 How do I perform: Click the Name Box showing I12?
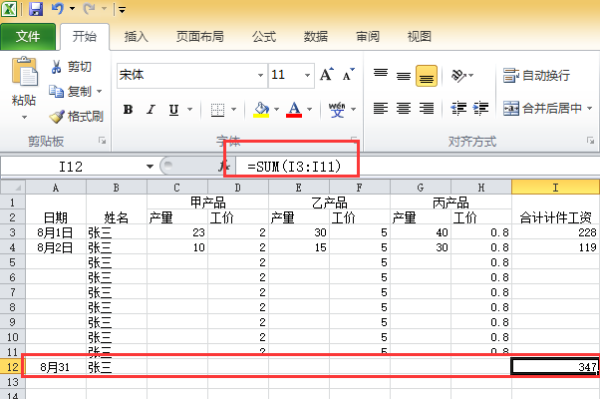click(x=71, y=167)
